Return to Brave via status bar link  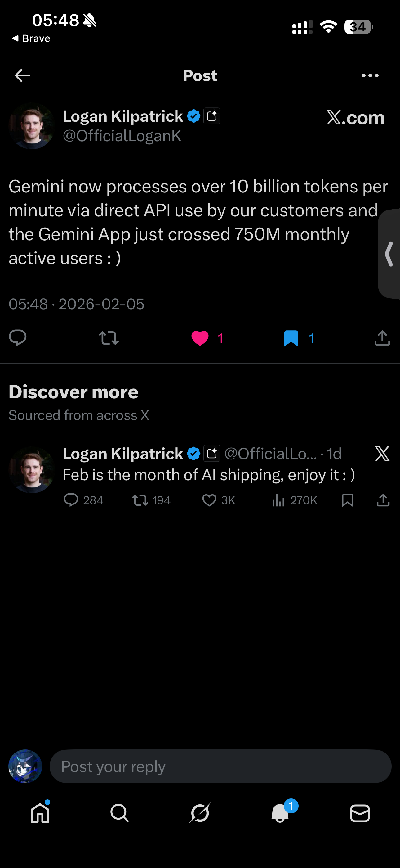pyautogui.click(x=31, y=38)
